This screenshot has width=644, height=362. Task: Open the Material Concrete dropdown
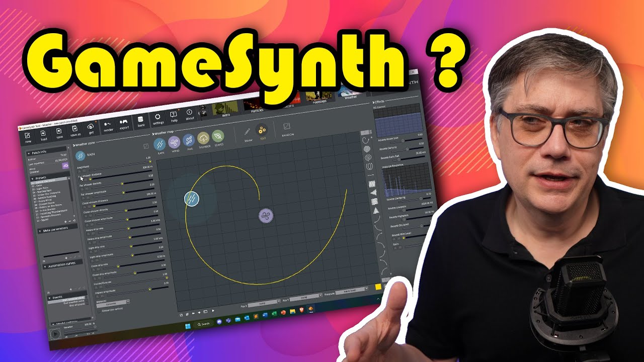(x=113, y=303)
